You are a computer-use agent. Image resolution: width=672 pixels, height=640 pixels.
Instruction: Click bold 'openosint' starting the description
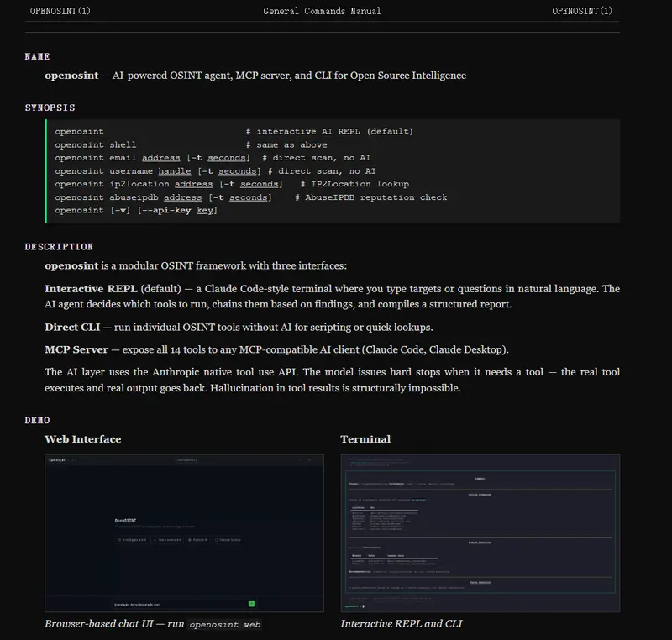(x=71, y=265)
